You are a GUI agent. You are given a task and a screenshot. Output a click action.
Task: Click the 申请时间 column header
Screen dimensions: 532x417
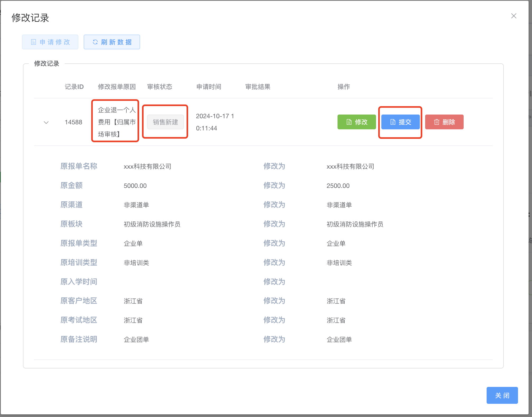click(209, 87)
